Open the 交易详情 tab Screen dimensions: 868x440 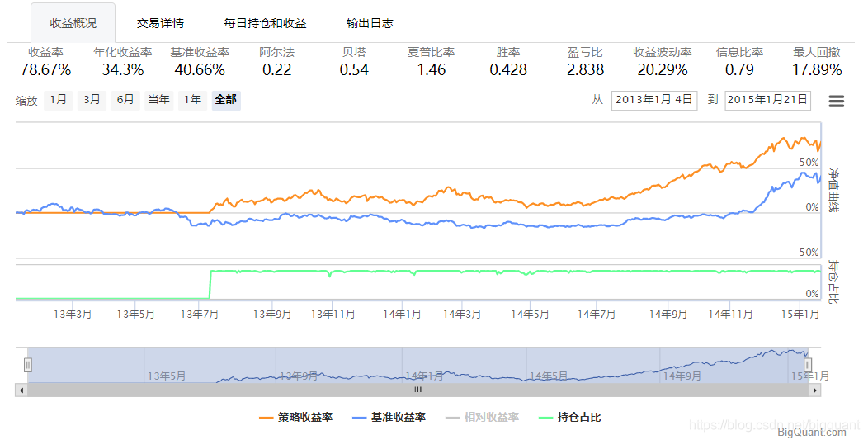pos(161,23)
